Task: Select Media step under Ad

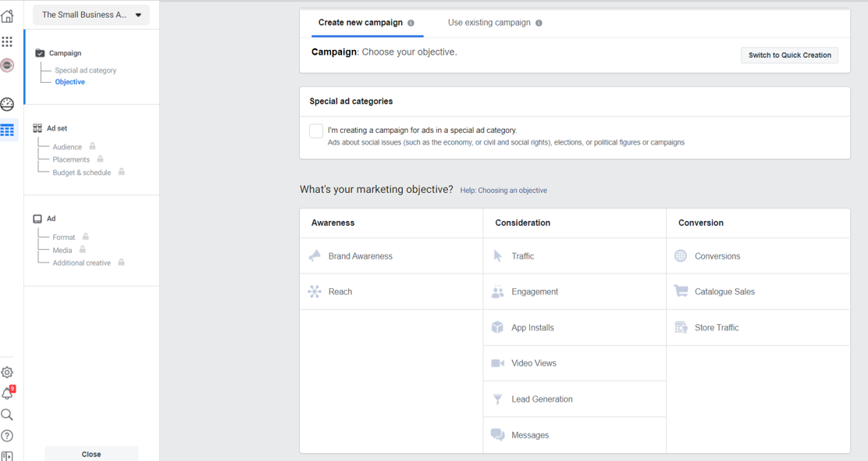Action: 62,251
